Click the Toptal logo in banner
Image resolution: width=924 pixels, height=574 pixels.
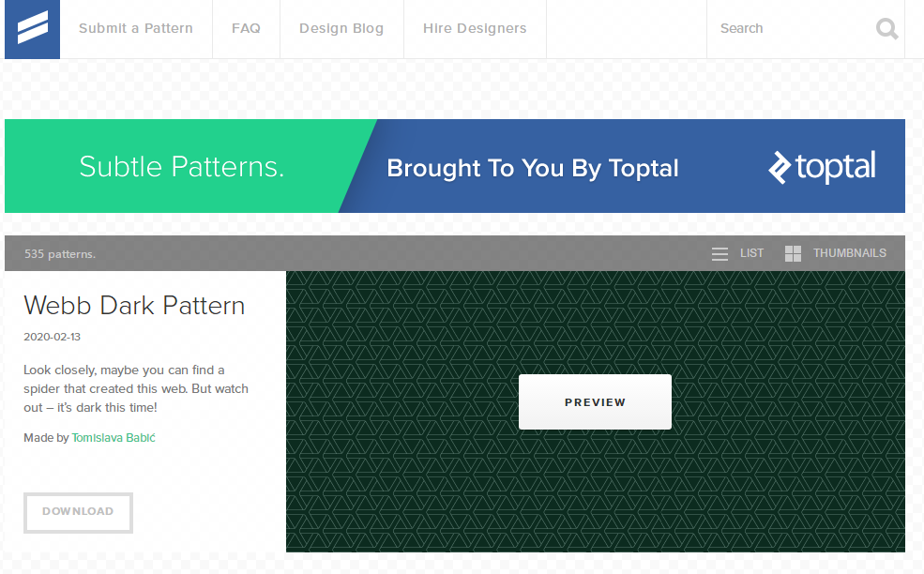(x=822, y=167)
